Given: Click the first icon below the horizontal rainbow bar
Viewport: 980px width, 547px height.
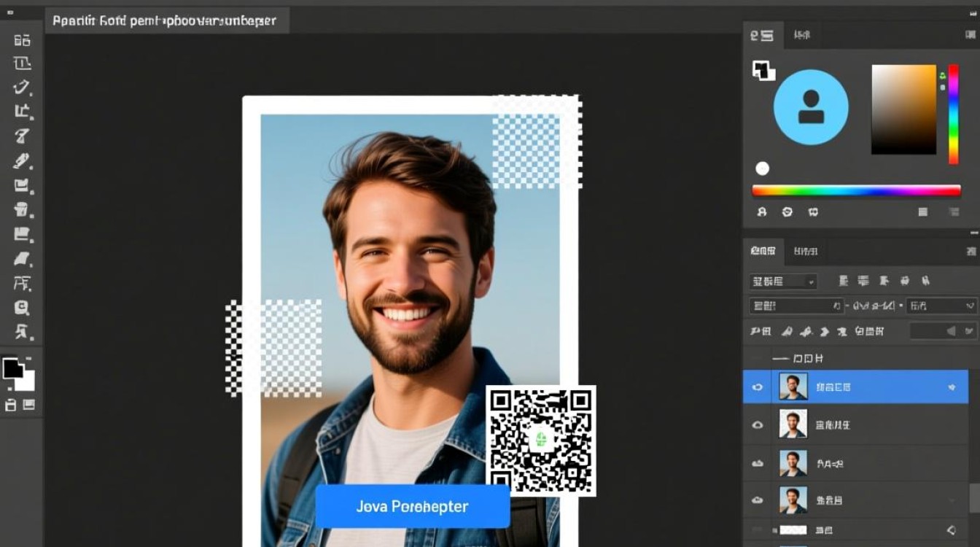Looking at the screenshot, I should (762, 212).
